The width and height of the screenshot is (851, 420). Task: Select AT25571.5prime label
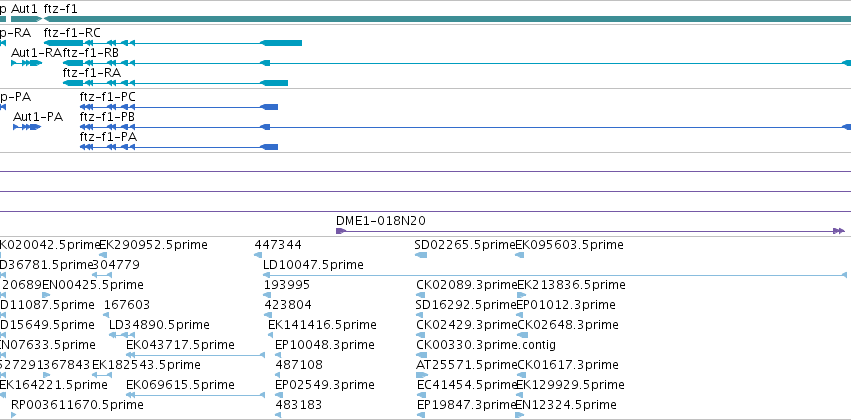[x=466, y=365]
